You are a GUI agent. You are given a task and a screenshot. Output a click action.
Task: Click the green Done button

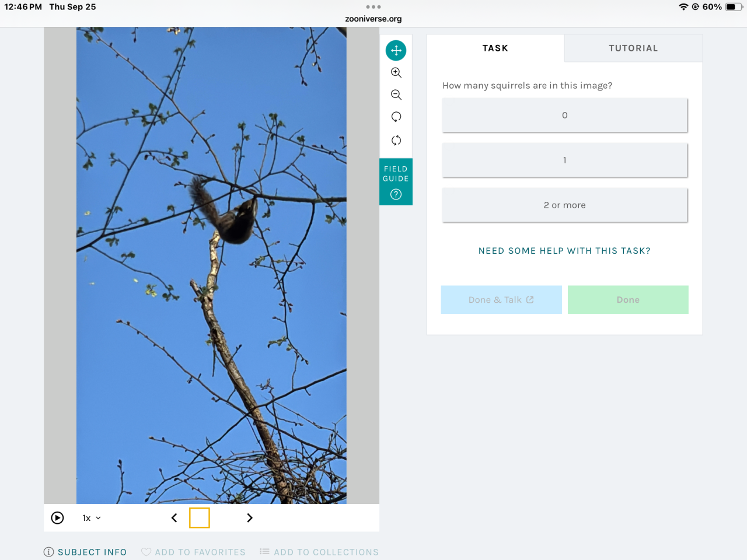628,300
